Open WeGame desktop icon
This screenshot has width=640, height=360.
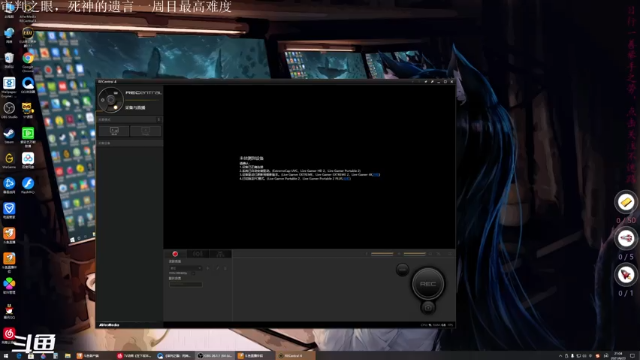(x=9, y=160)
